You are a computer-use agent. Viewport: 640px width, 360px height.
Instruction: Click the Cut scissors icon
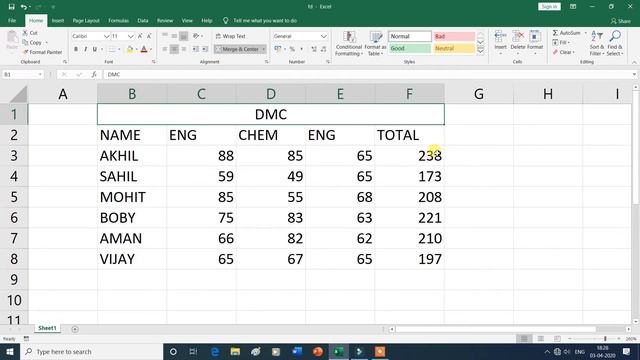[25, 33]
